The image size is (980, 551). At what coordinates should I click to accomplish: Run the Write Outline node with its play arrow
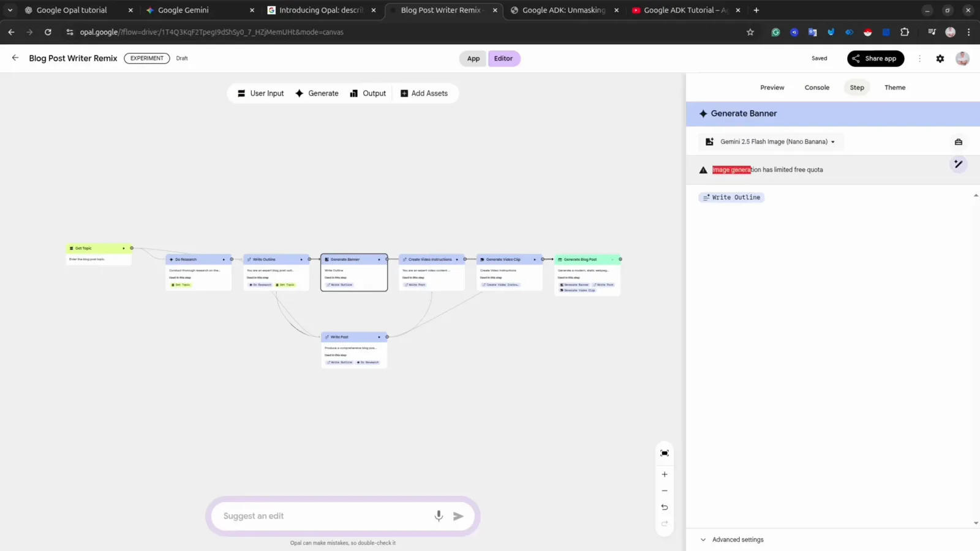[301, 260]
